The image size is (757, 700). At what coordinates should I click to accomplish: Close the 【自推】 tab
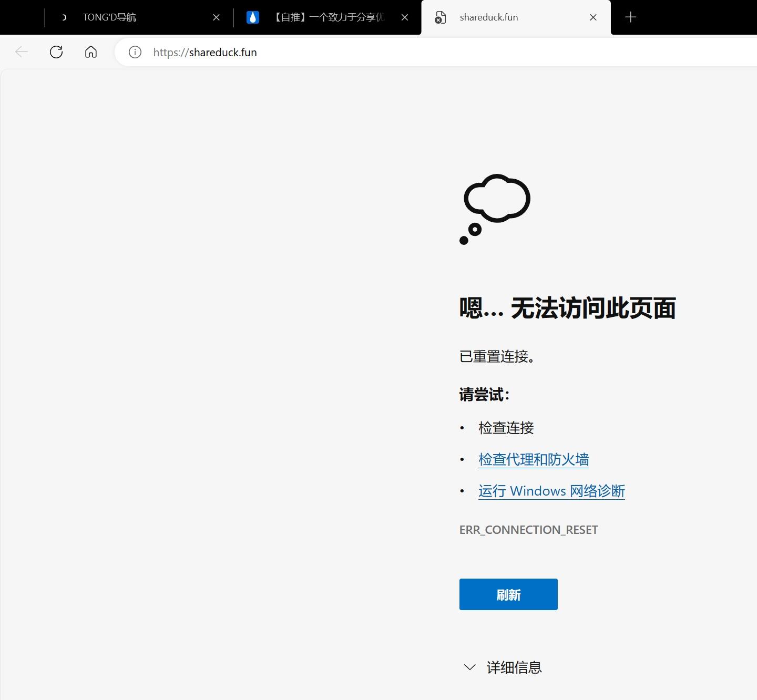pos(405,17)
